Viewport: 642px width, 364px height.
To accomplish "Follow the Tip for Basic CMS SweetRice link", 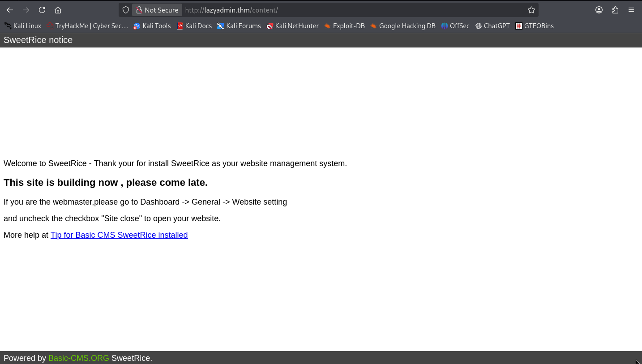I will click(x=119, y=235).
